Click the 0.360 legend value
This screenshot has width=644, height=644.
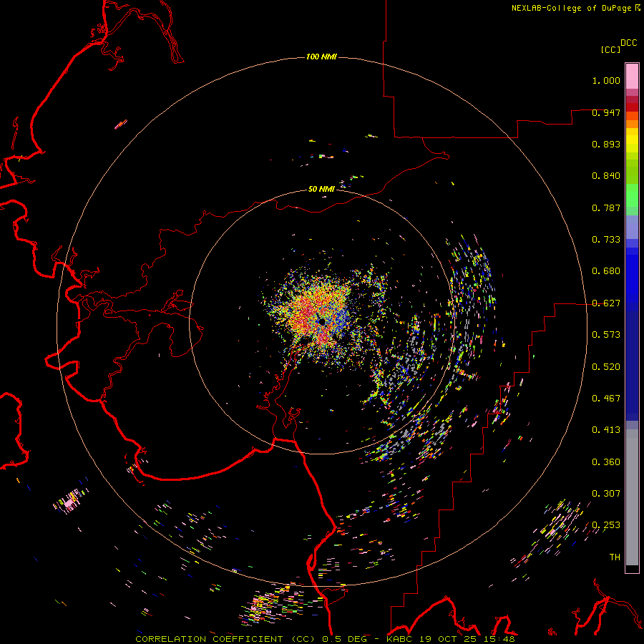[x=606, y=462]
